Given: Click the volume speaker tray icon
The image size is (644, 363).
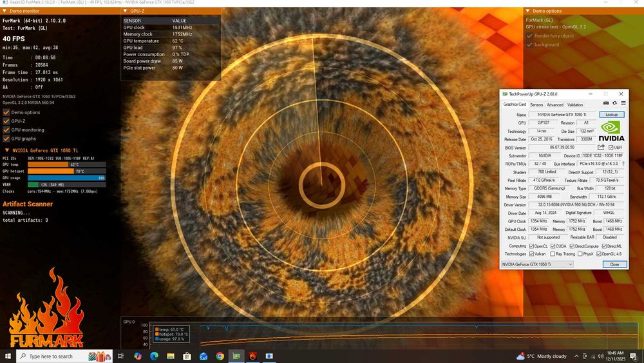Looking at the screenshot, I should pyautogui.click(x=600, y=357).
